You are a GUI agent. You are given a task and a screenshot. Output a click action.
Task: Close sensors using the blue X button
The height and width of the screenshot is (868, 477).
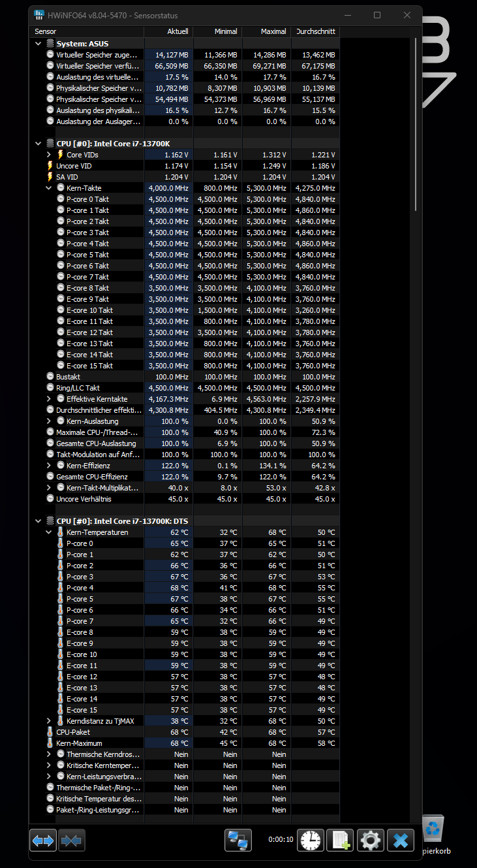click(401, 841)
